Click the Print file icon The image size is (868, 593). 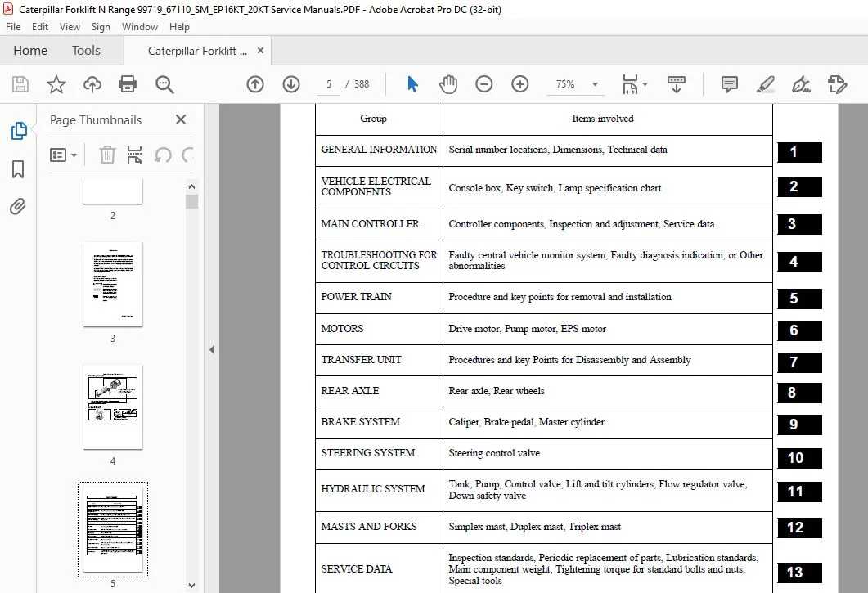[x=128, y=84]
